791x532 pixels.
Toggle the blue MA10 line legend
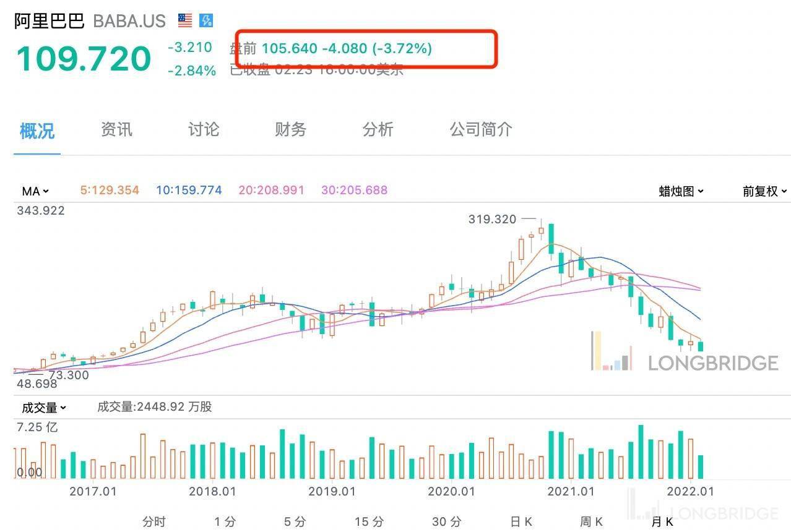189,191
